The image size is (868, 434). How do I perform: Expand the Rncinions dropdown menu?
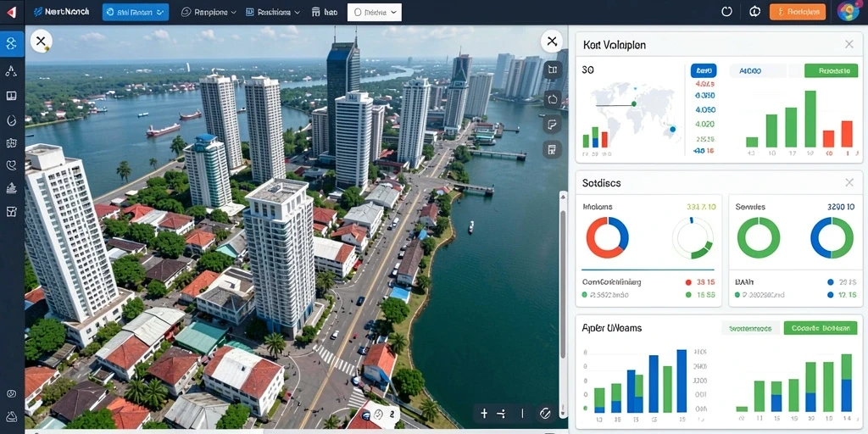(x=272, y=12)
